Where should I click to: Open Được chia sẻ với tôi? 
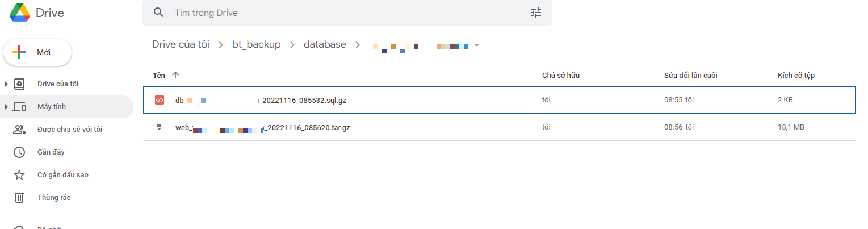(x=69, y=130)
